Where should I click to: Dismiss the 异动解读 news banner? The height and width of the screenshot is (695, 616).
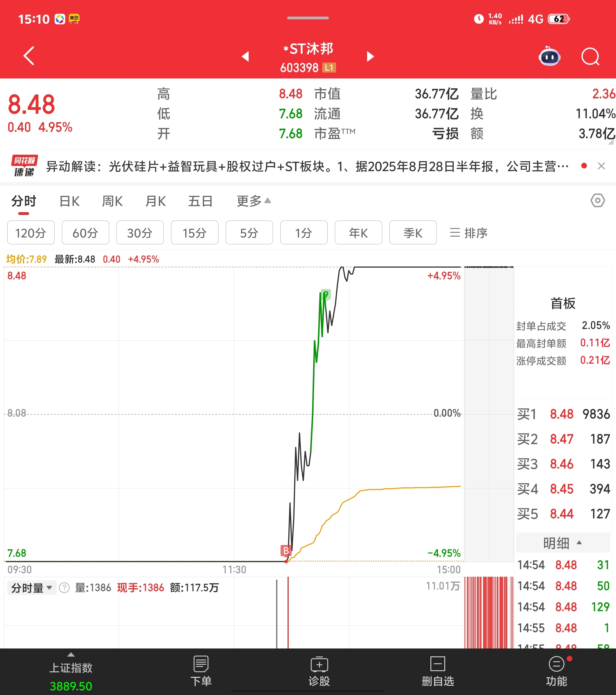(x=601, y=166)
